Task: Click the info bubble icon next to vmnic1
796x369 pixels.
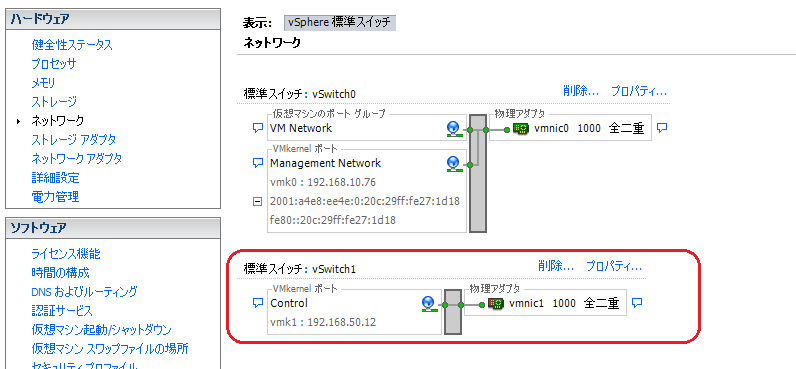Action: pyautogui.click(x=637, y=303)
